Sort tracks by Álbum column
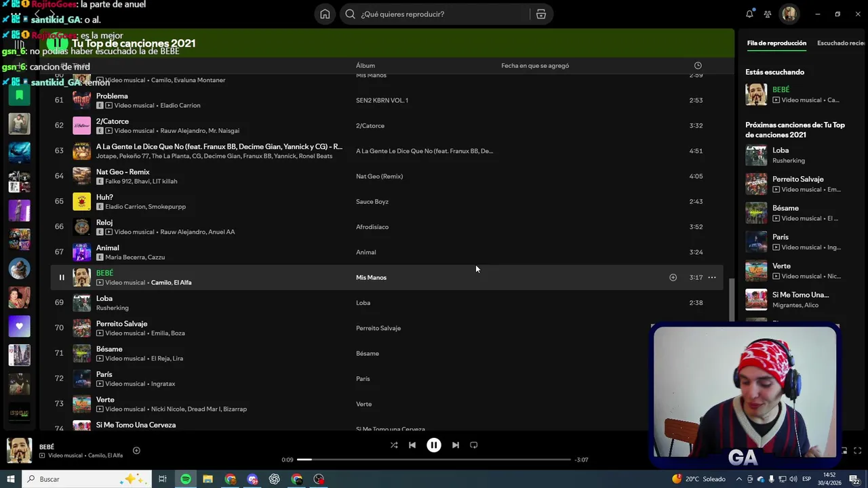The image size is (868, 488). point(366,66)
